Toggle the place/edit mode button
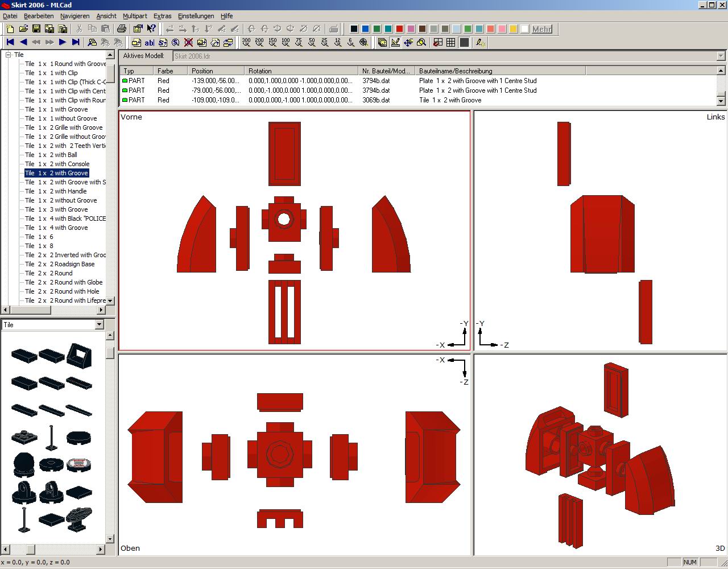The width and height of the screenshot is (728, 569). (395, 42)
